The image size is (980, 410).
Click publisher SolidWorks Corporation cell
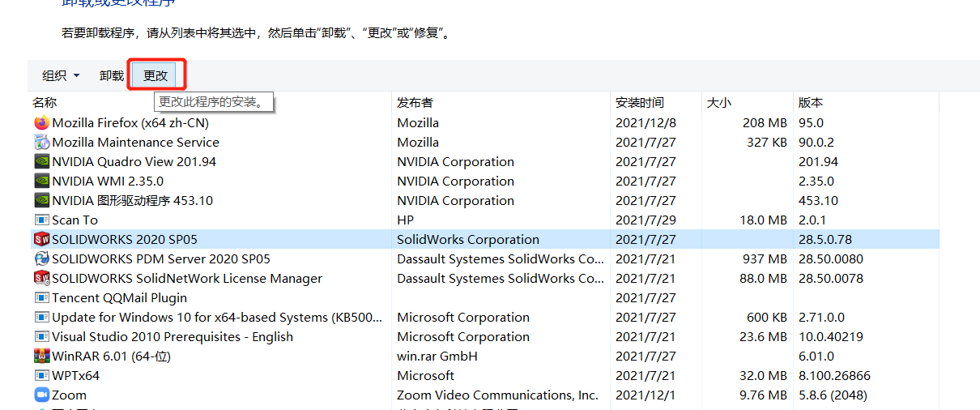(468, 240)
